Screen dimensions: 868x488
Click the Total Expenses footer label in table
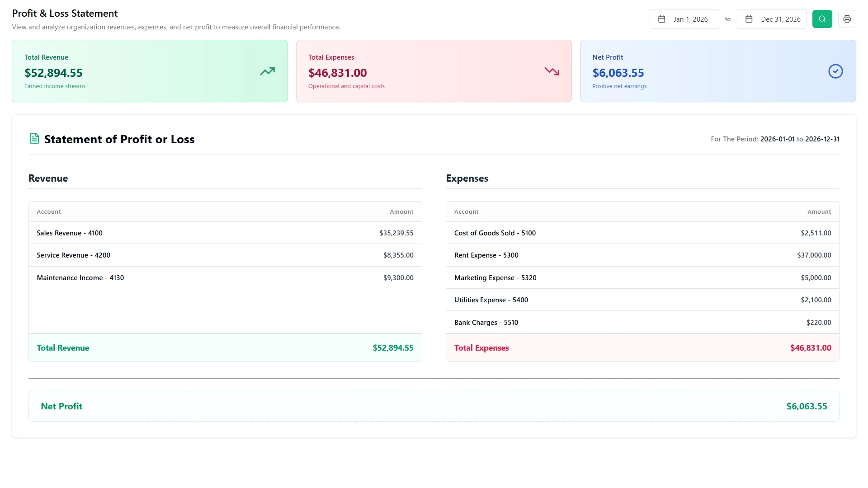tap(481, 348)
